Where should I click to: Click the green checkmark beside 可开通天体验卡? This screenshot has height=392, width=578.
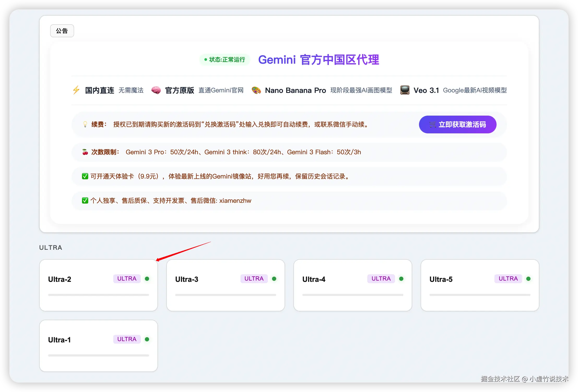[85, 176]
